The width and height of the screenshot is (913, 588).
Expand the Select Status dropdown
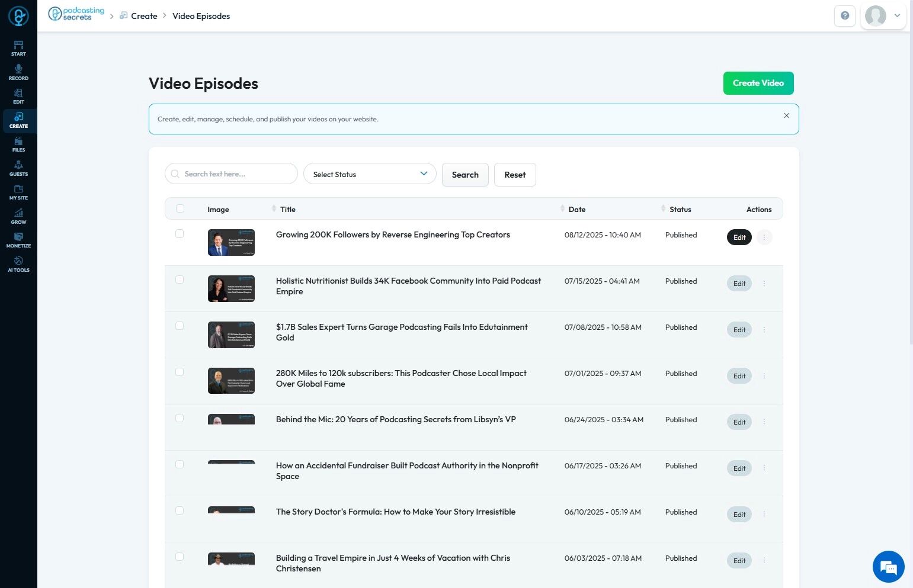click(370, 174)
